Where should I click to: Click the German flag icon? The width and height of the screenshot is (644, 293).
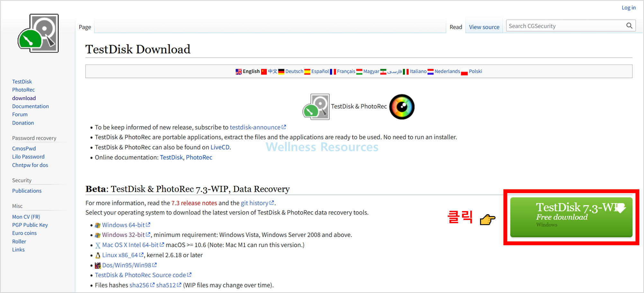(281, 72)
